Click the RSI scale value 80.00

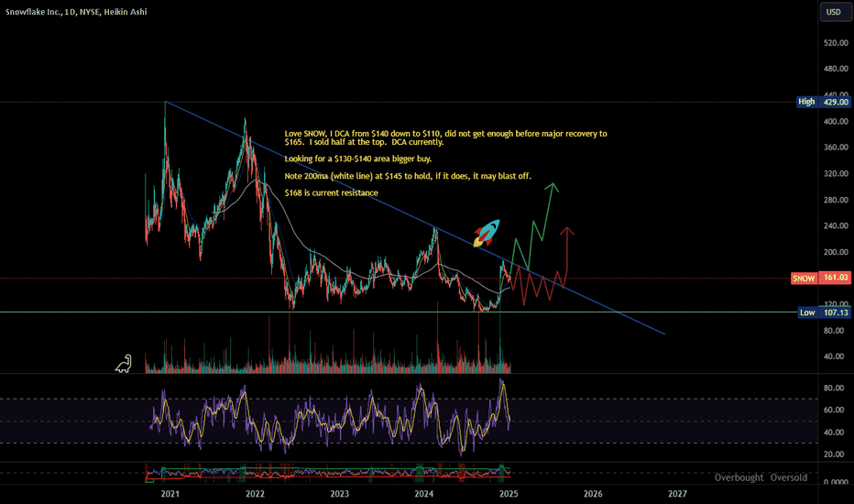(x=836, y=388)
